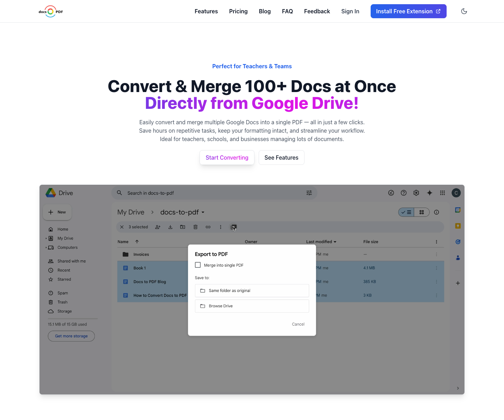This screenshot has width=504, height=420.
Task: Click the Export to PDF extension icon
Action: (x=233, y=227)
